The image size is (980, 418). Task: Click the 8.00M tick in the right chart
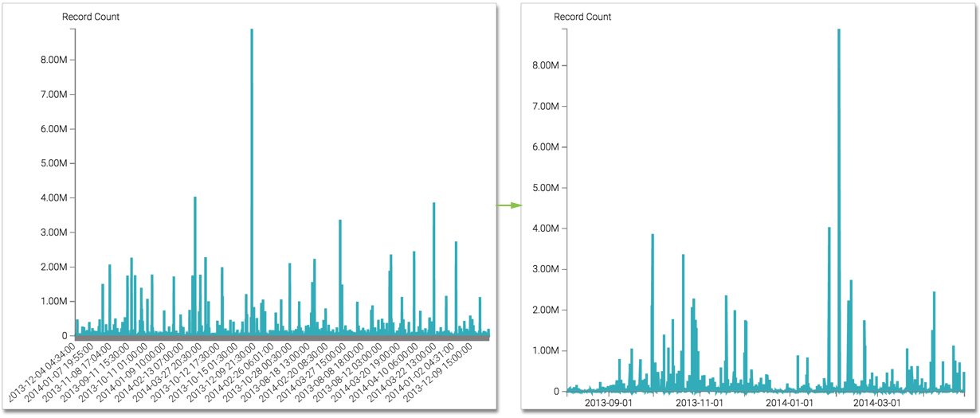coord(547,65)
